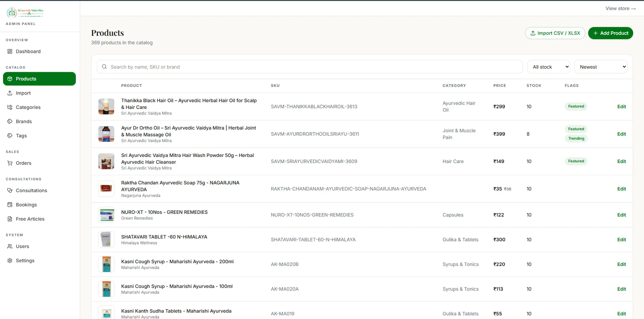
Task: Click the Sri Ayurvedic Vaidya Mitra logo
Action: tap(25, 13)
